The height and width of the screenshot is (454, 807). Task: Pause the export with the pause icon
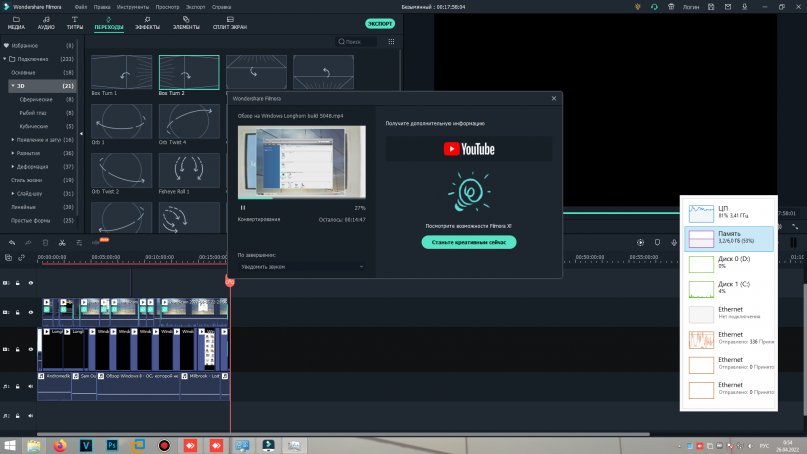pyautogui.click(x=243, y=207)
